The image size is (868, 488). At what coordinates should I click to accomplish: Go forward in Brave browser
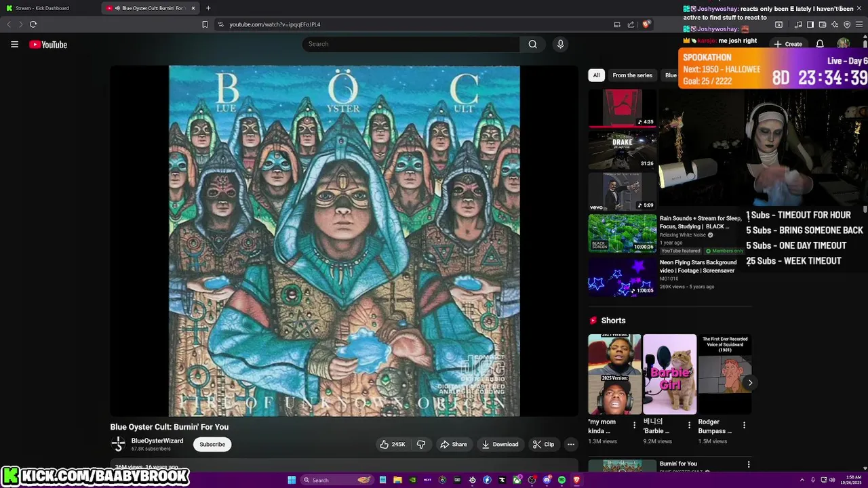(20, 24)
